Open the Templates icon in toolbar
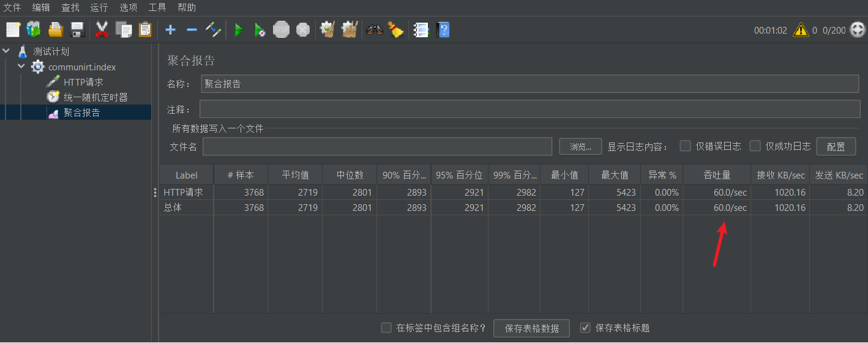Image resolution: width=868 pixels, height=343 pixels. (x=34, y=29)
